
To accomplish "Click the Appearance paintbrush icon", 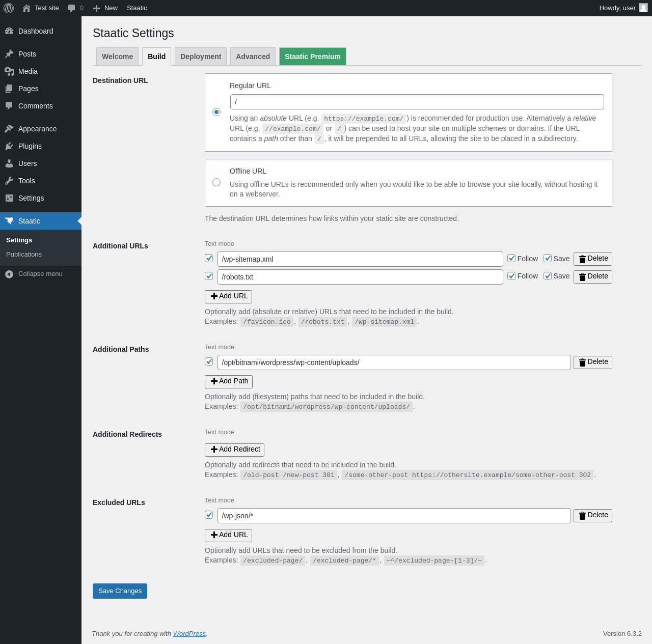I will [x=9, y=129].
